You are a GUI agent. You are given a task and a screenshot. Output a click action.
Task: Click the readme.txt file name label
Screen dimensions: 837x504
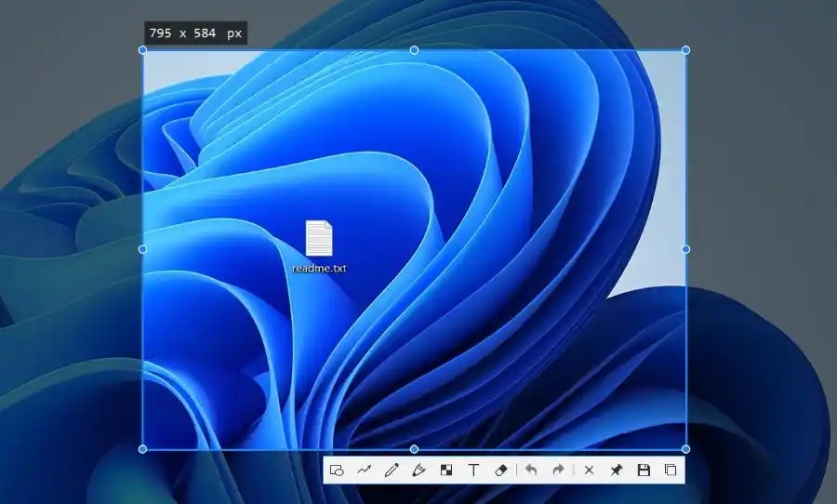tap(319, 268)
